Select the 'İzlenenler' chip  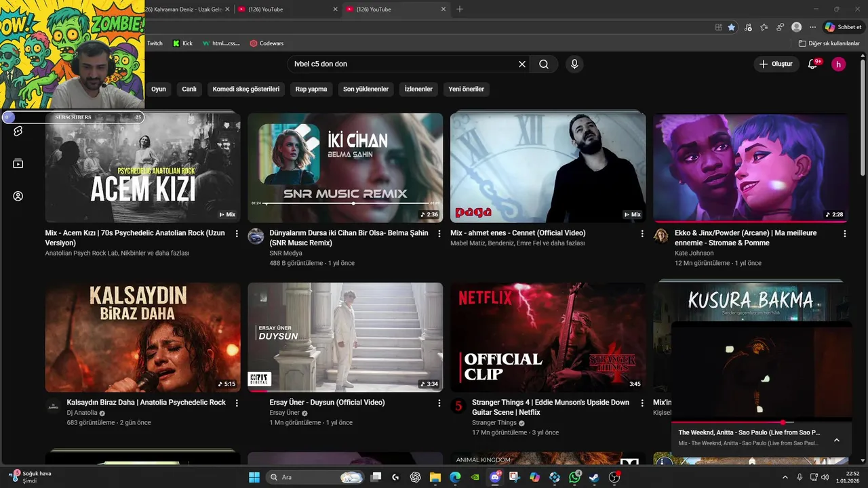tap(418, 89)
